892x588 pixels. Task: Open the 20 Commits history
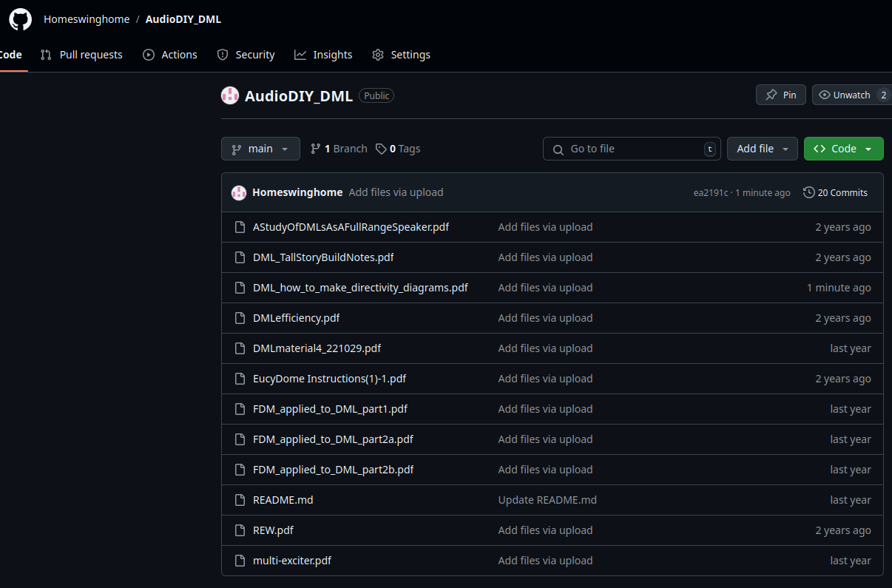point(836,192)
